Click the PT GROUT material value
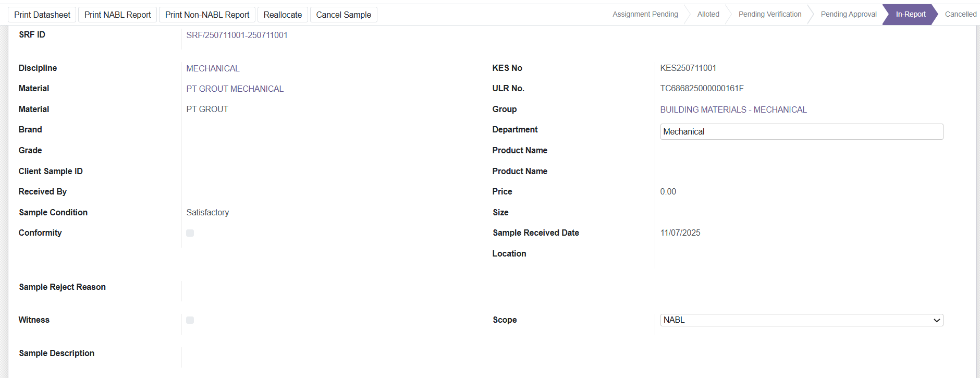Viewport: 980px width, 378px height. pos(207,109)
